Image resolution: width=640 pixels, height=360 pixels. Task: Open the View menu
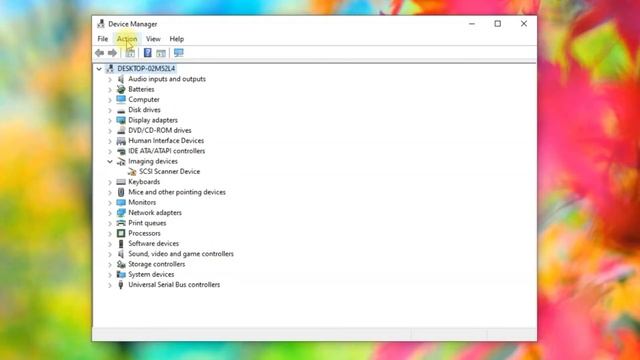(153, 39)
